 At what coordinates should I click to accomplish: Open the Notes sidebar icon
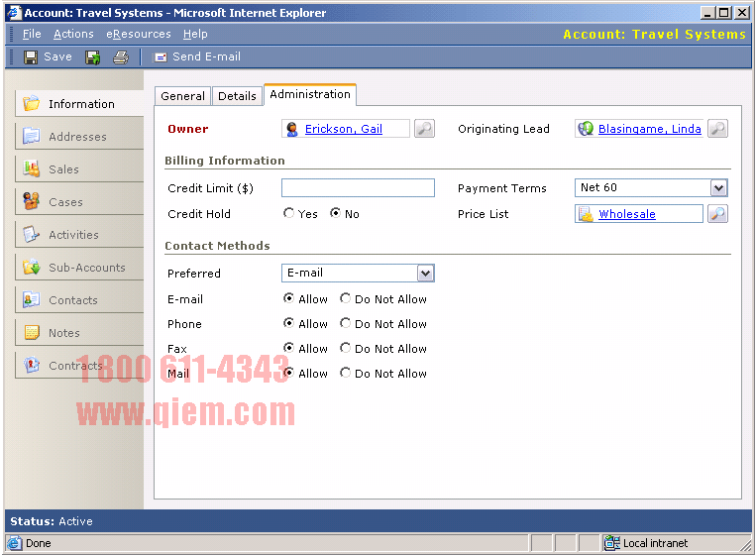point(32,332)
